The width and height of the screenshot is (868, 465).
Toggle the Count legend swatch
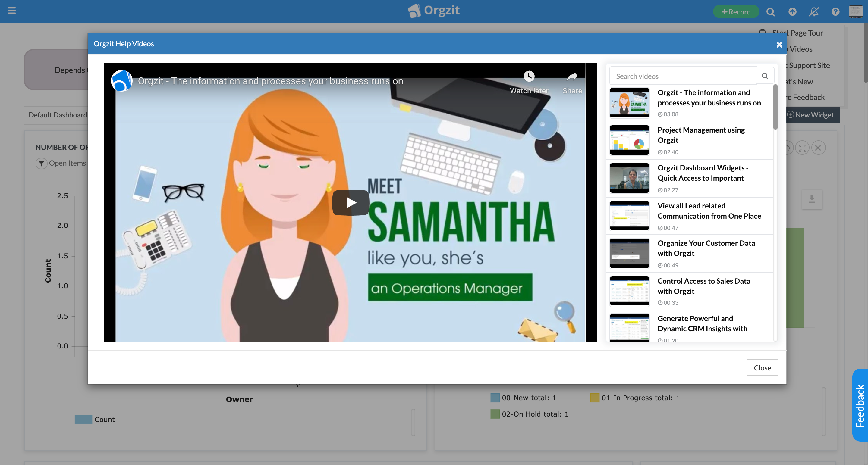pos(83,419)
